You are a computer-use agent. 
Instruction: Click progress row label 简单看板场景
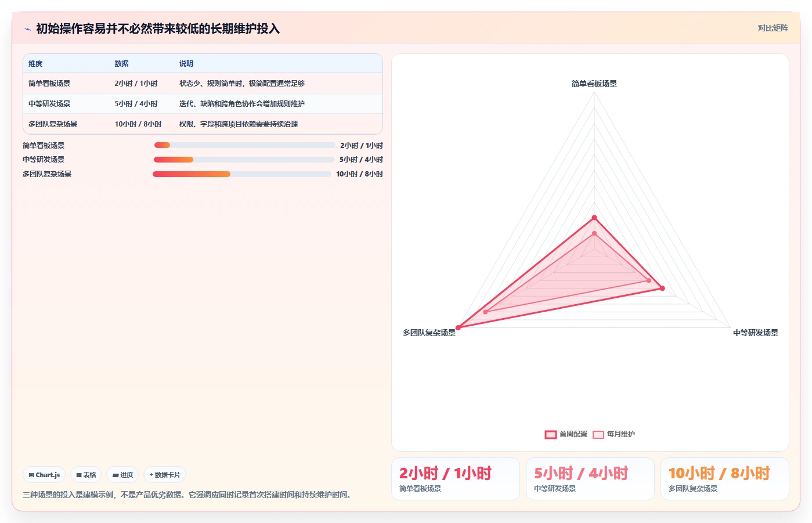44,146
